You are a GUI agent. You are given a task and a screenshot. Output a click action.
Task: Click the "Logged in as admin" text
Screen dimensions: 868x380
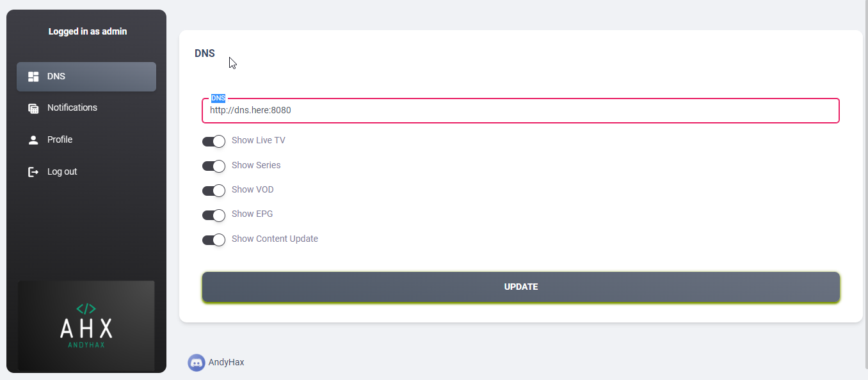click(x=88, y=31)
